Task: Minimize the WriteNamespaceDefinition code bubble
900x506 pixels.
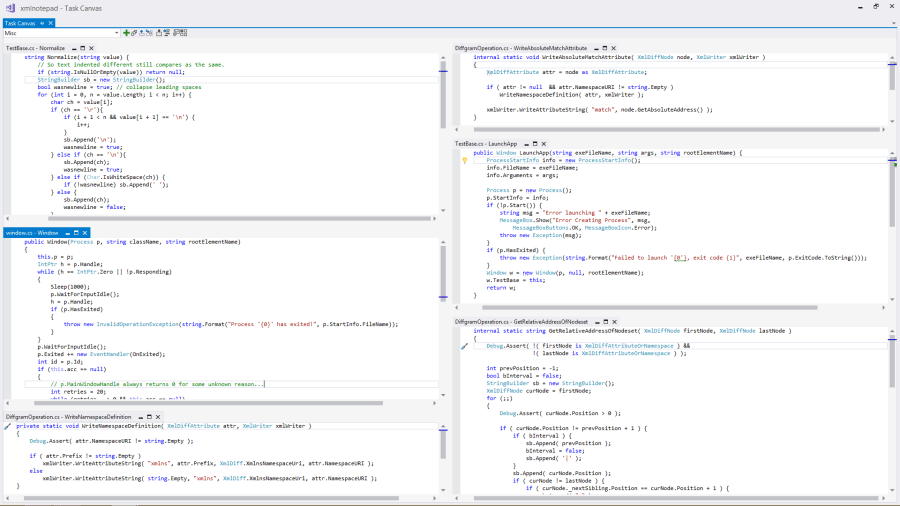Action: (x=140, y=416)
